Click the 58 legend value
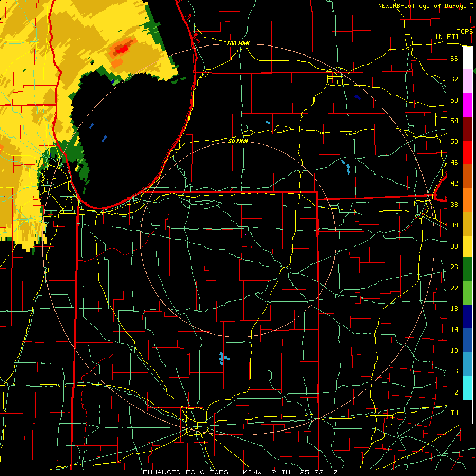The image size is (476, 476). [454, 100]
